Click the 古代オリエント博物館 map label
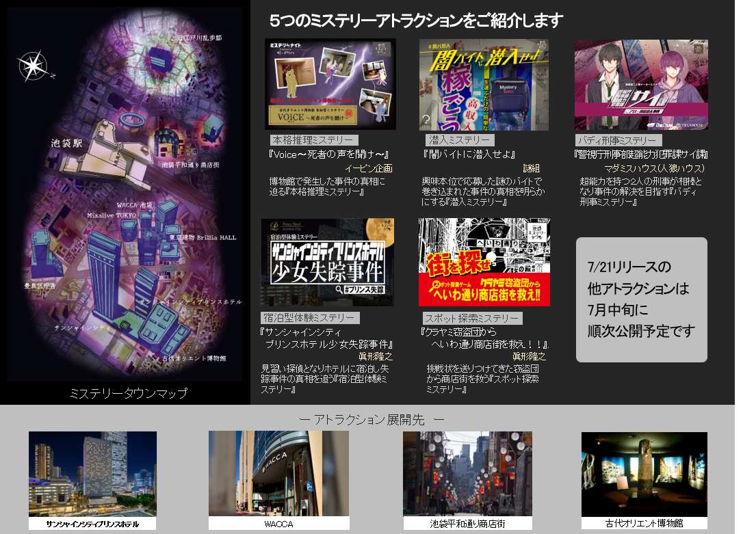756x534 pixels. pyautogui.click(x=194, y=358)
